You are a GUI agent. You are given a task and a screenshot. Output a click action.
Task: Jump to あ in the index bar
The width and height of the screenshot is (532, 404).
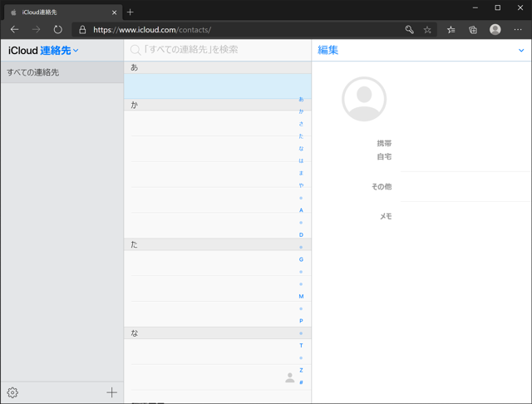pos(301,100)
